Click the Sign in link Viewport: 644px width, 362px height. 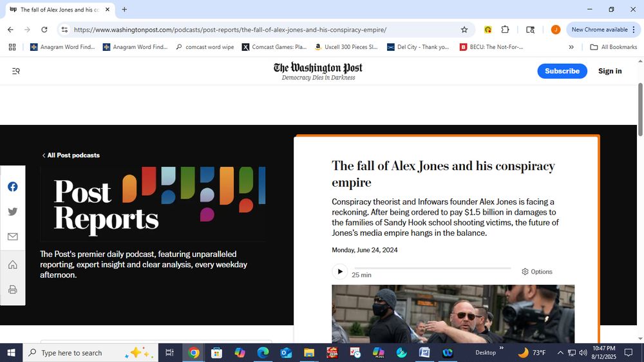coord(609,71)
